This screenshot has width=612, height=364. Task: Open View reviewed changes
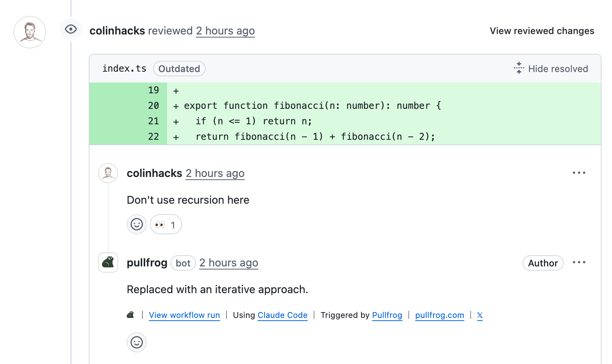[x=542, y=31]
